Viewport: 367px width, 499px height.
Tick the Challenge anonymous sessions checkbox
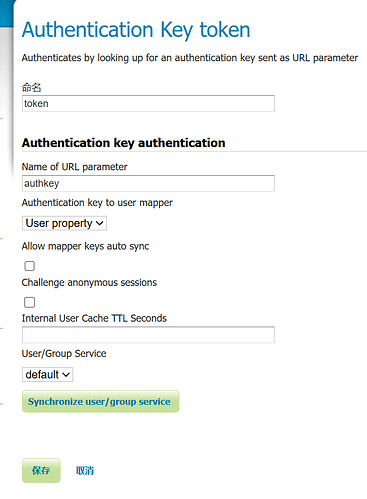[x=30, y=302]
